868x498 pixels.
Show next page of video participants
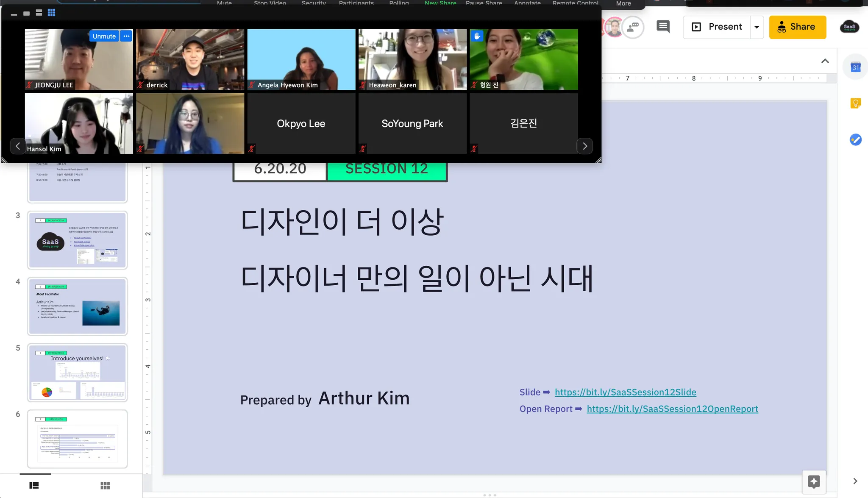point(584,146)
